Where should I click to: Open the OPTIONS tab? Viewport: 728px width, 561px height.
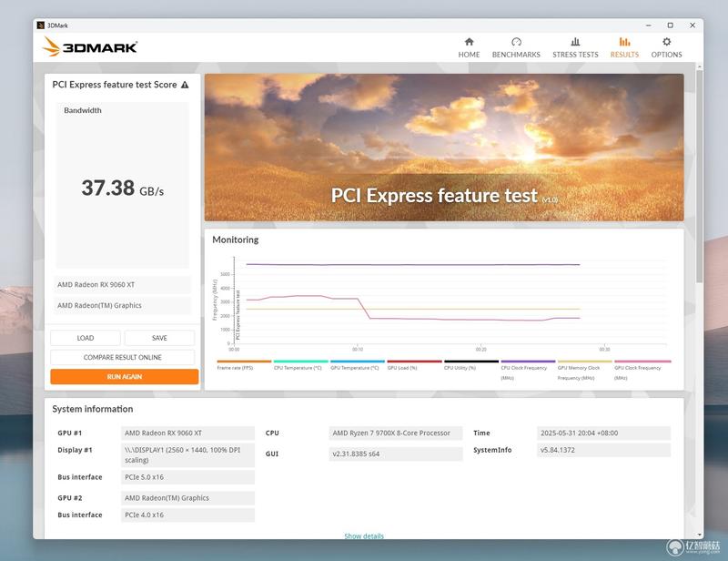tap(666, 48)
